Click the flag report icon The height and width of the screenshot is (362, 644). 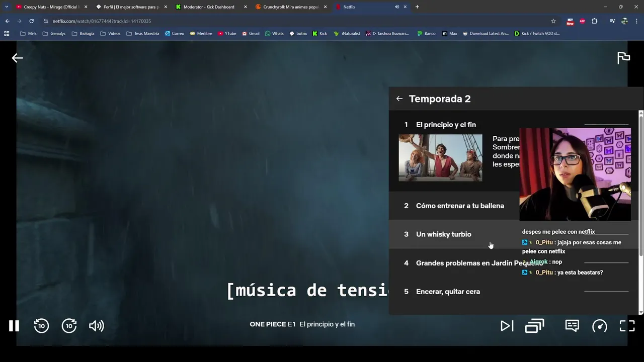[623, 58]
